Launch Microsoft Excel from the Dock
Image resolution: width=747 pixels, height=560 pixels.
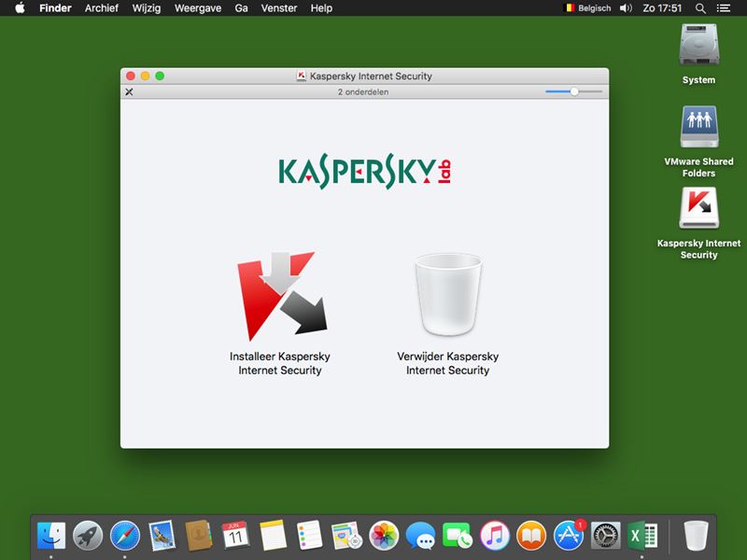click(x=642, y=535)
